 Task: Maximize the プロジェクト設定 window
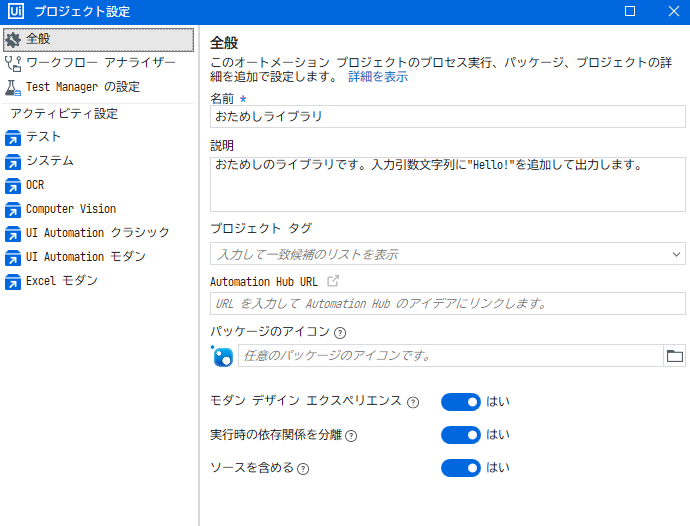[x=630, y=11]
